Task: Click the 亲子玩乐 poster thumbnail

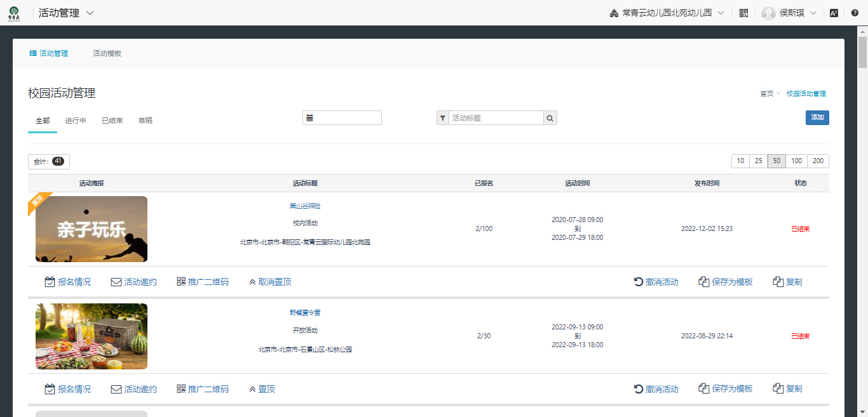Action: pyautogui.click(x=92, y=229)
